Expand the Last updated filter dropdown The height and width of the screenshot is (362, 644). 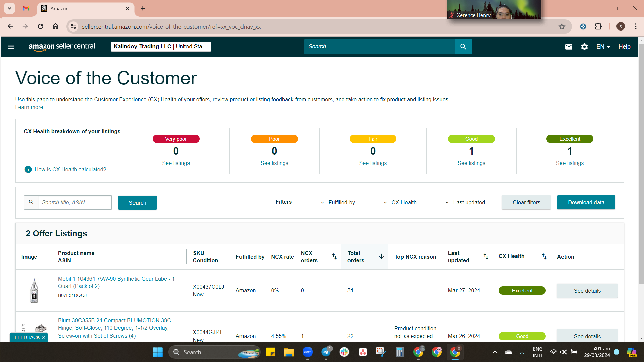pos(465,202)
